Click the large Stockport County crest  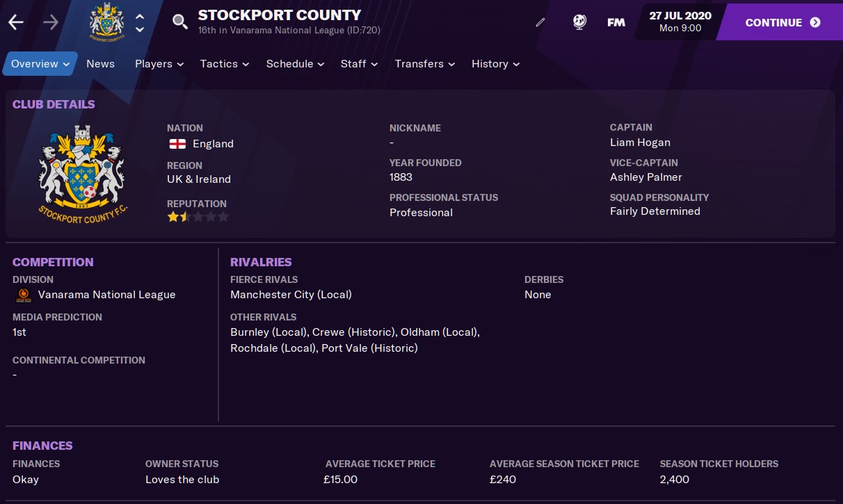tap(82, 174)
